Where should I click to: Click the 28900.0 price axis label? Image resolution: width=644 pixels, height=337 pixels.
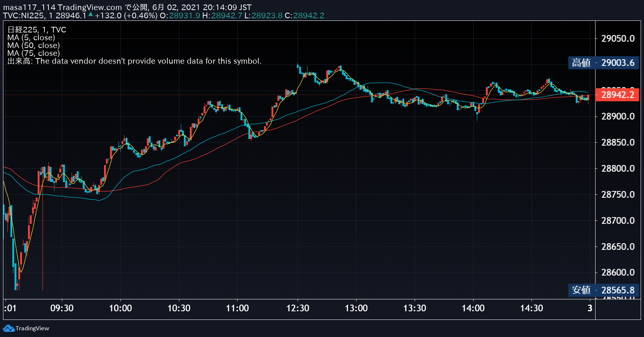click(x=618, y=116)
